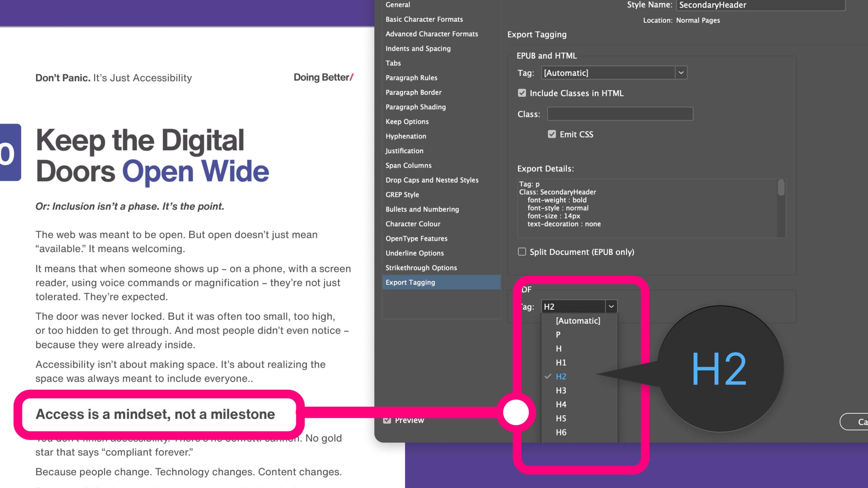
Task: Choose the H6 tag option
Action: (561, 432)
